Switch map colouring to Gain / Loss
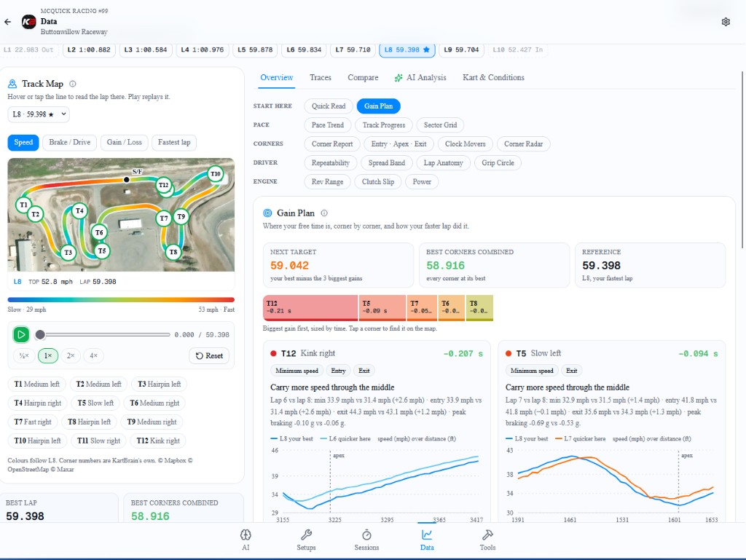The width and height of the screenshot is (746, 560). [124, 142]
